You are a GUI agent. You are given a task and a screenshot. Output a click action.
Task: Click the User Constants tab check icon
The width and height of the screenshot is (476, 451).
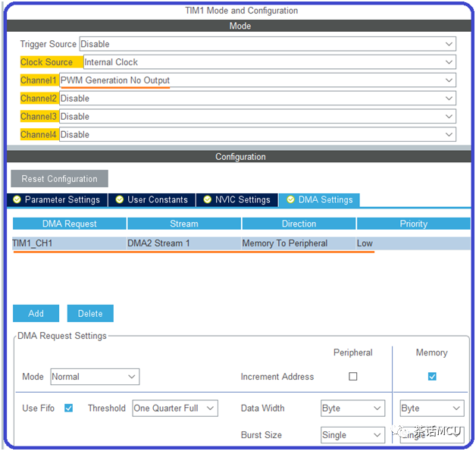tap(120, 199)
